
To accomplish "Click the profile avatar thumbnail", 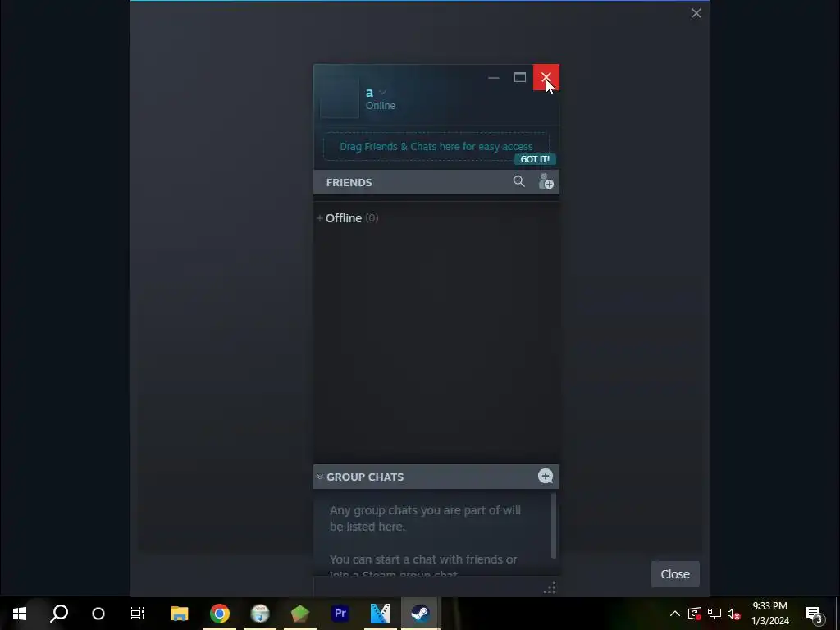I will pos(339,98).
